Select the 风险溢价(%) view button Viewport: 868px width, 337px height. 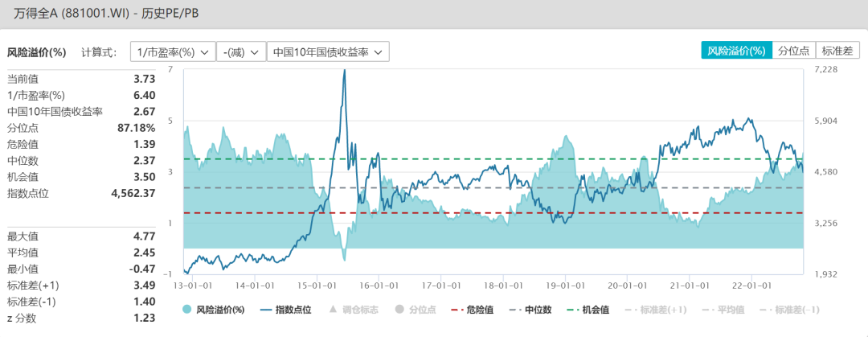click(x=736, y=51)
